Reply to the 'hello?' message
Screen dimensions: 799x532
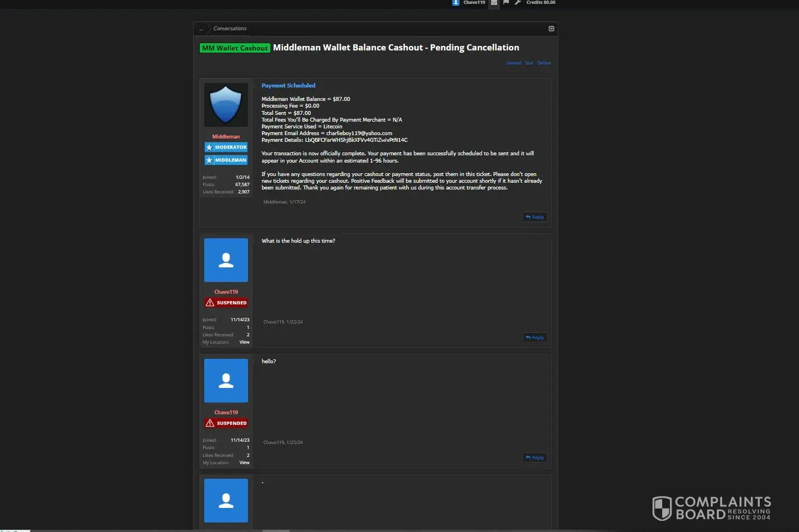pos(535,457)
